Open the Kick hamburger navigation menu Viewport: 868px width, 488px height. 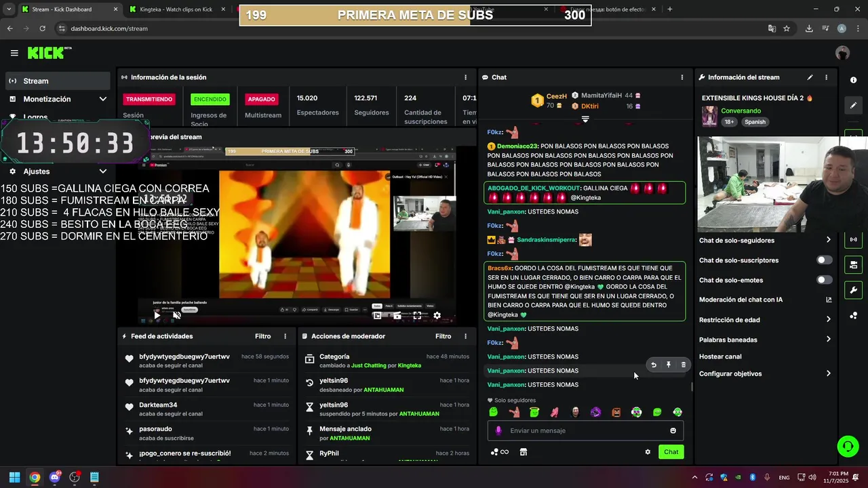coord(14,53)
